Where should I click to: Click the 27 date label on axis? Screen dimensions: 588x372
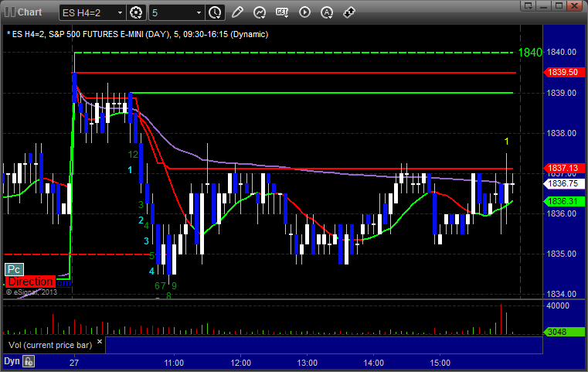(74, 363)
